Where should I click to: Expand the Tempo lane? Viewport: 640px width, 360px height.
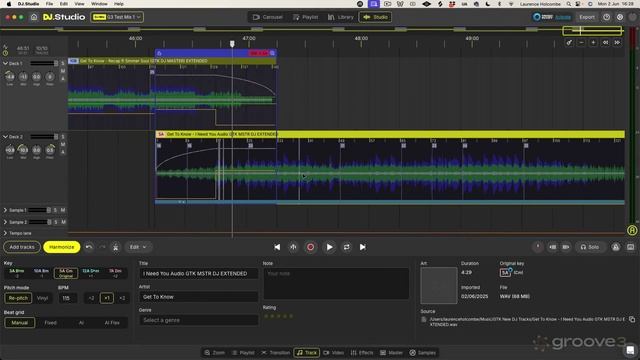[x=5, y=233]
